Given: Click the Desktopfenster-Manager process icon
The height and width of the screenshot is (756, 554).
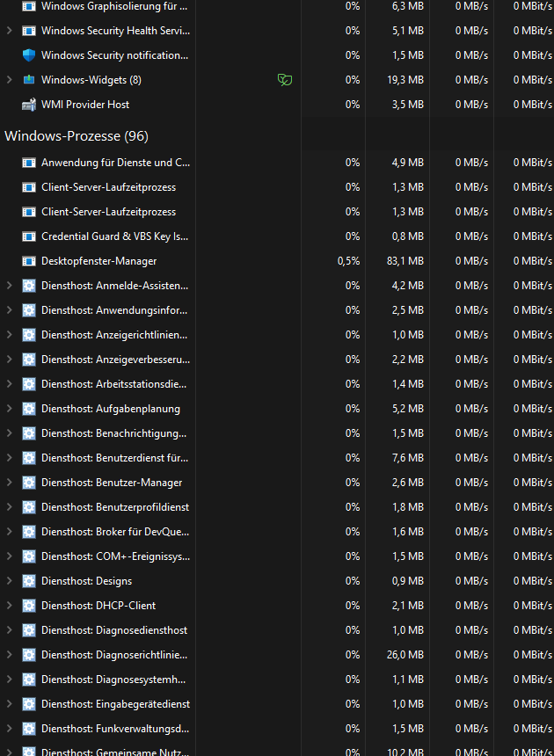Looking at the screenshot, I should [29, 261].
